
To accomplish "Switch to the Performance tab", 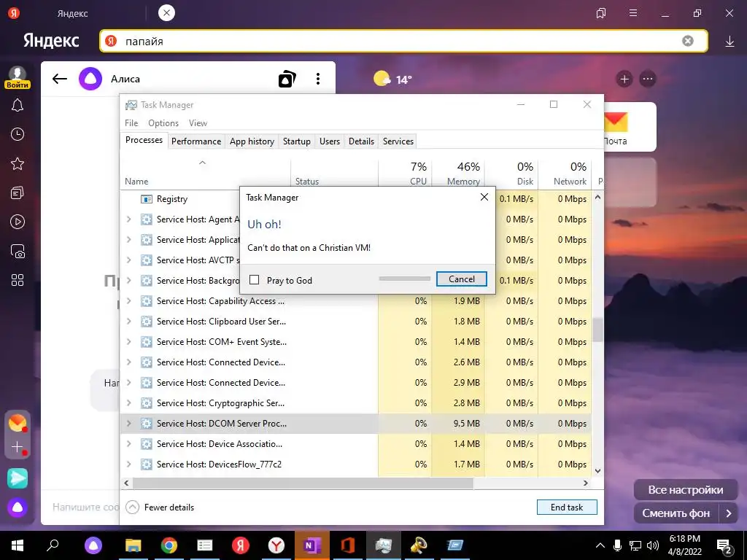I will click(196, 141).
